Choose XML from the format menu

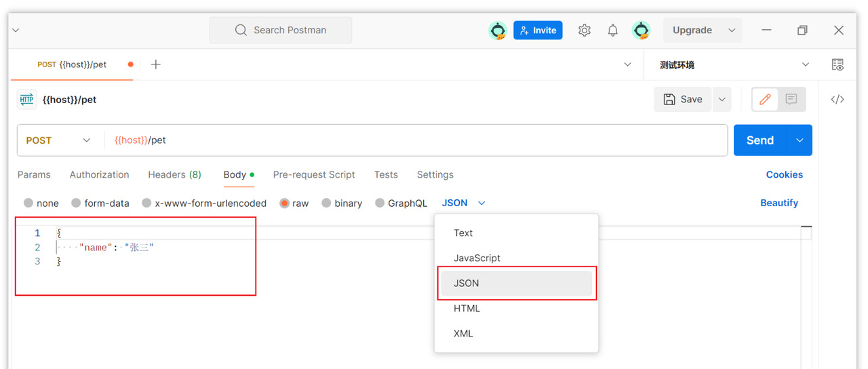click(x=516, y=334)
